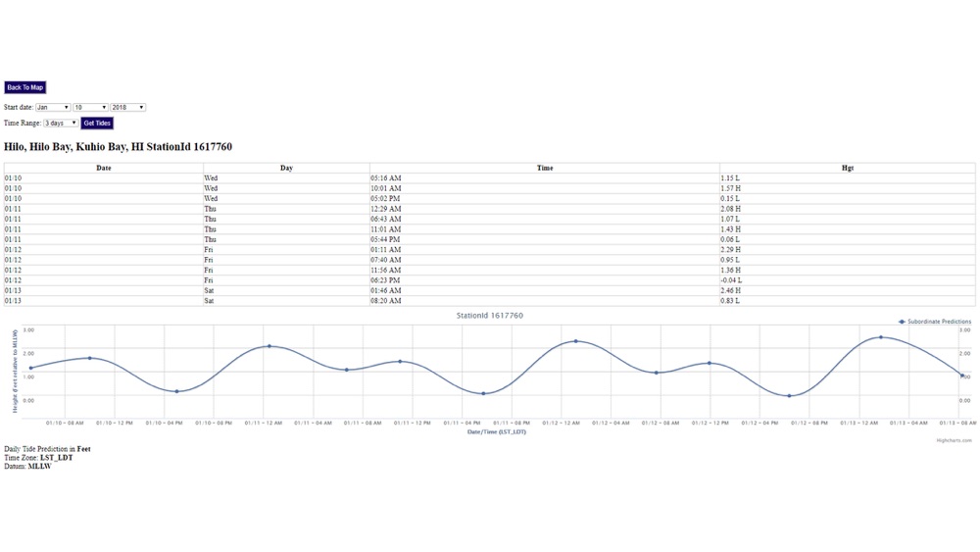Select the 06:43 AM time cell
980x552 pixels.
pos(544,219)
